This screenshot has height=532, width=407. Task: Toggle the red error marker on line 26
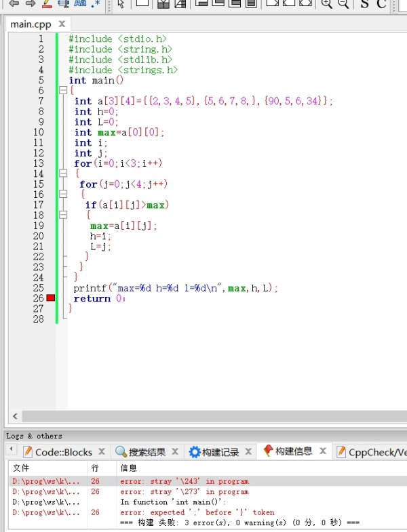tap(51, 298)
